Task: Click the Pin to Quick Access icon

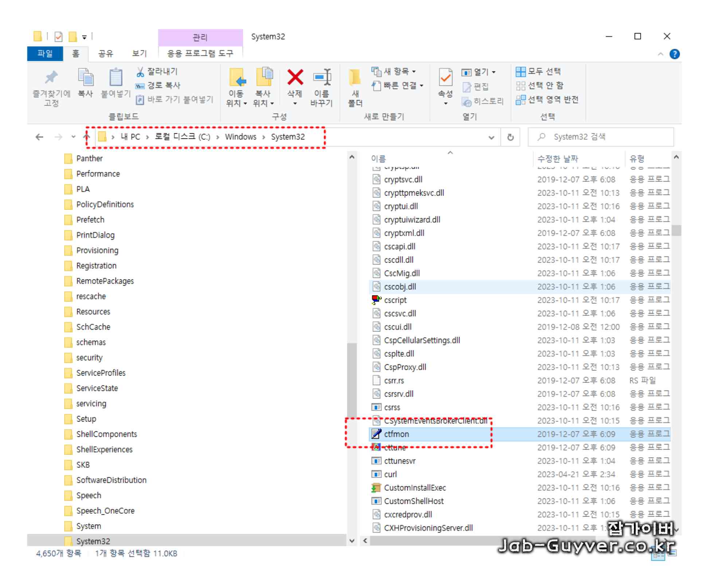Action: 51,78
